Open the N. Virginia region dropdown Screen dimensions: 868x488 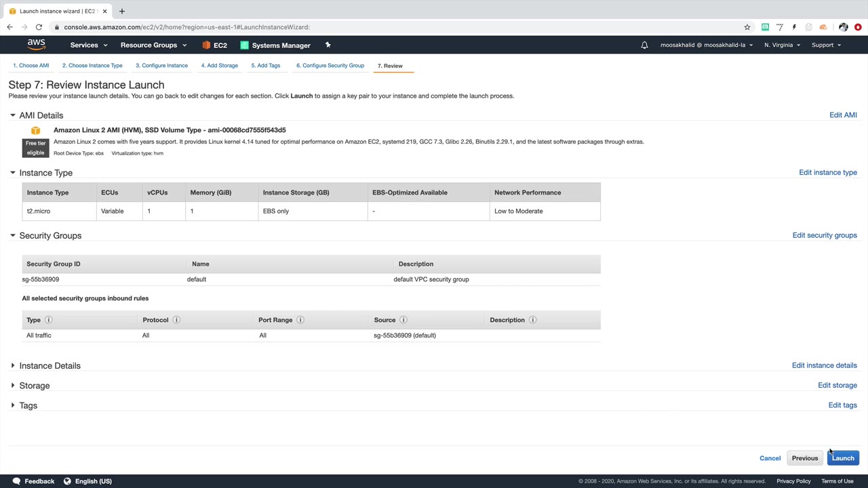click(x=782, y=45)
